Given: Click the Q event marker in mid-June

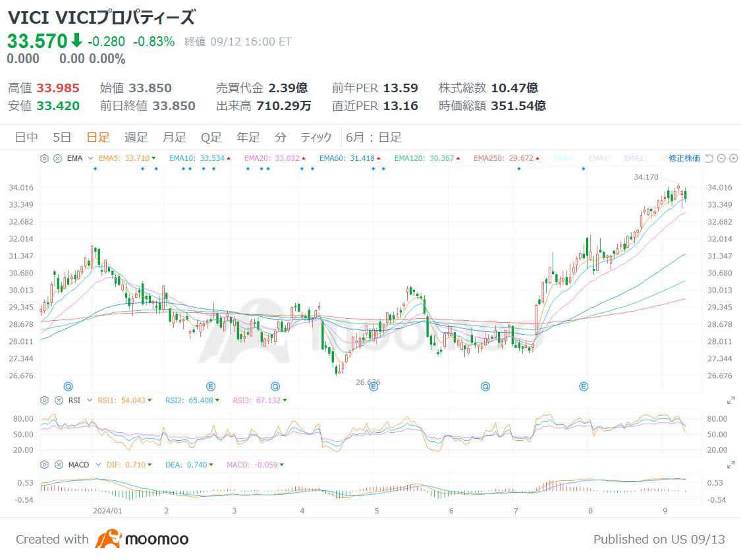Looking at the screenshot, I should click(x=485, y=387).
